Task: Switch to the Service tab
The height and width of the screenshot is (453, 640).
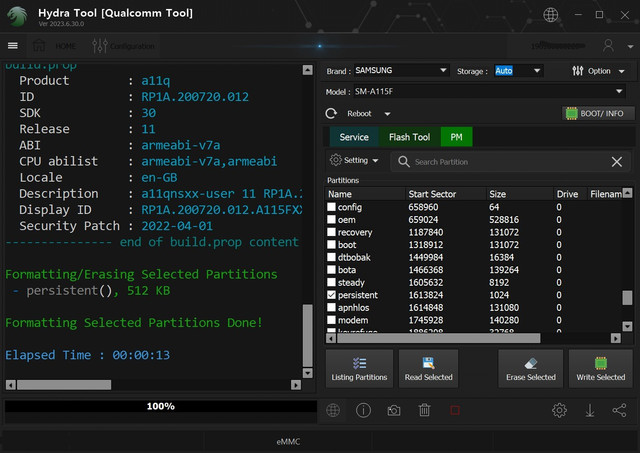Action: [354, 137]
